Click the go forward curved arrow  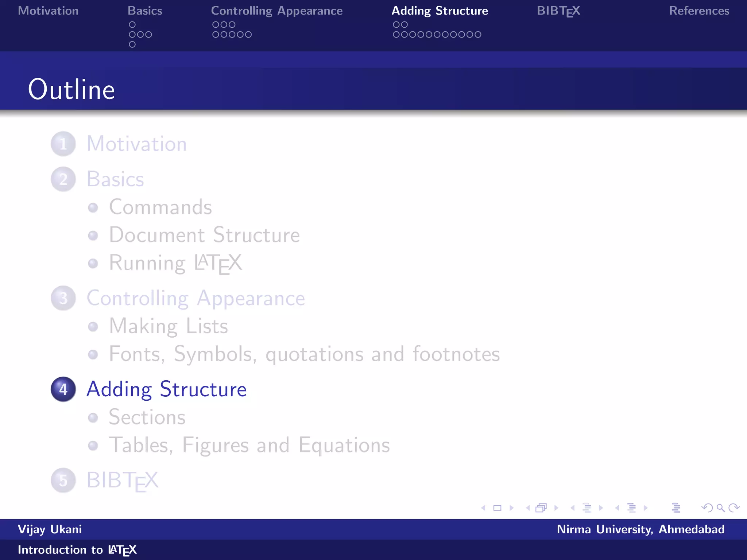pyautogui.click(x=734, y=508)
